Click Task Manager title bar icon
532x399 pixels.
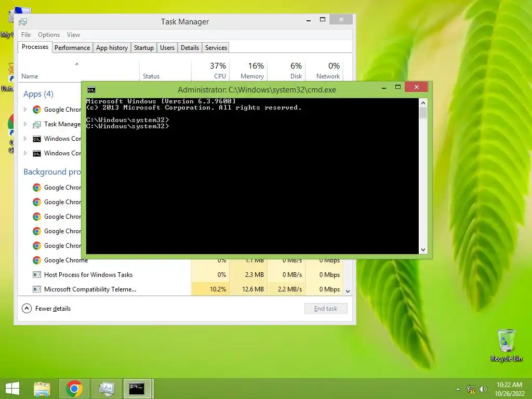pyautogui.click(x=23, y=22)
